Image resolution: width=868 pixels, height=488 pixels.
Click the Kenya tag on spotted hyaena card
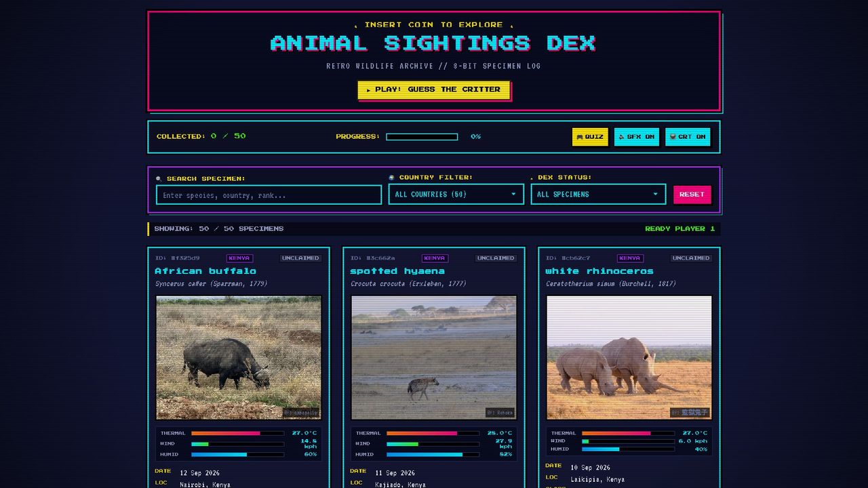pyautogui.click(x=435, y=258)
